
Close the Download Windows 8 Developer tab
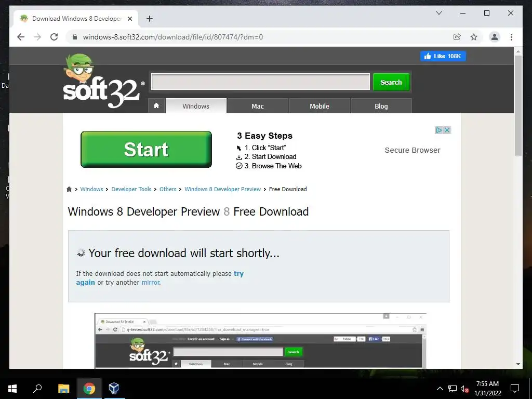(x=129, y=19)
